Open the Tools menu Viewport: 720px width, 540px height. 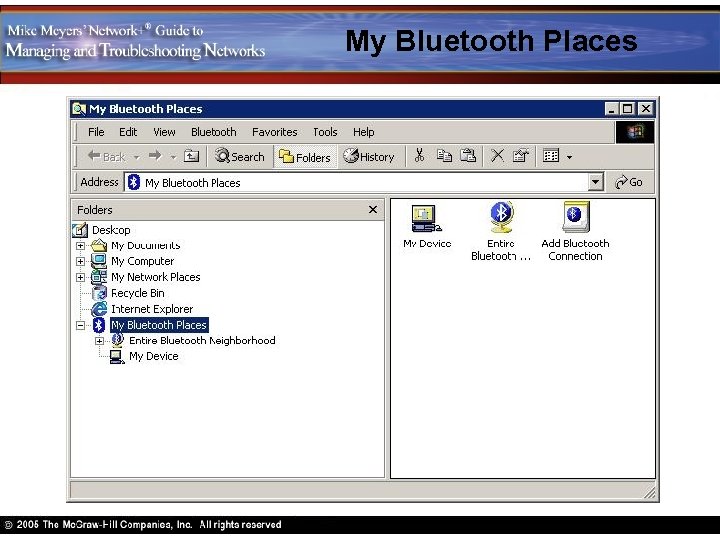pyautogui.click(x=325, y=132)
